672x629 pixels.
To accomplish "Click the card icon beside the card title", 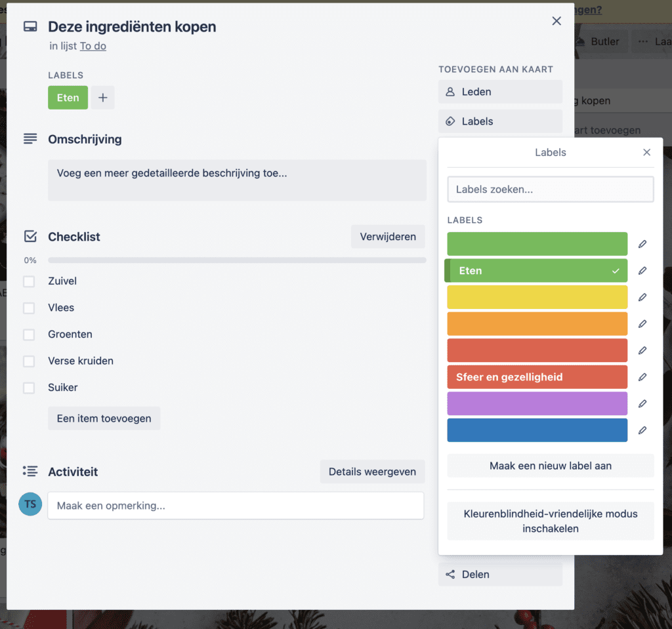I will tap(30, 27).
